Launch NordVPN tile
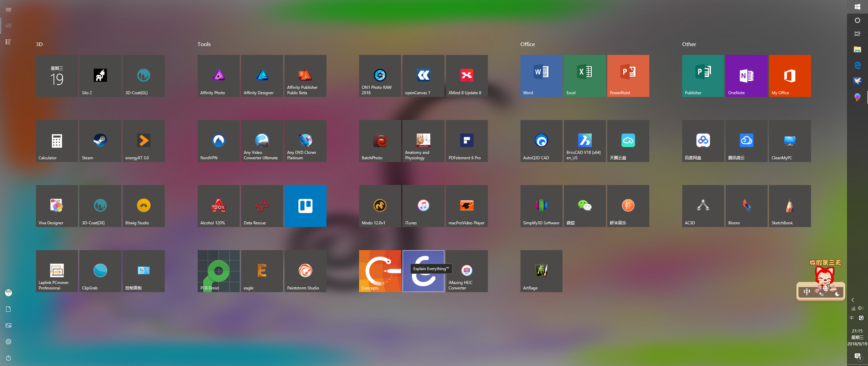Image resolution: width=868 pixels, height=366 pixels. tap(219, 141)
